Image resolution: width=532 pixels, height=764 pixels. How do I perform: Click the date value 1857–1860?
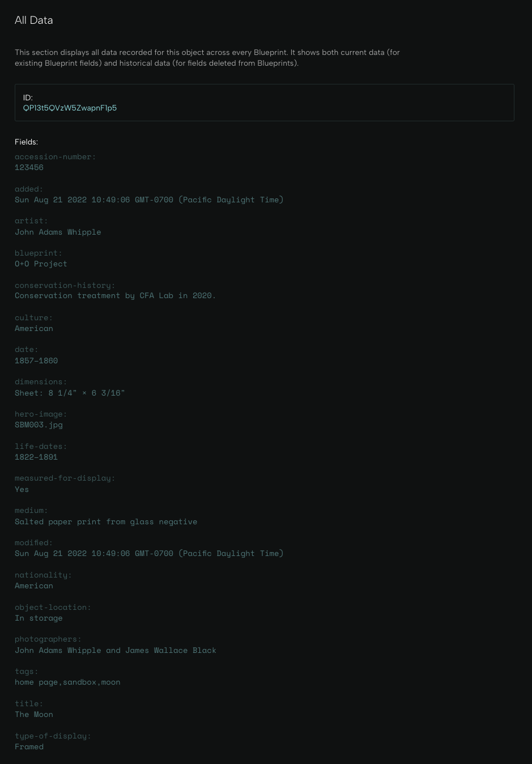coord(36,360)
